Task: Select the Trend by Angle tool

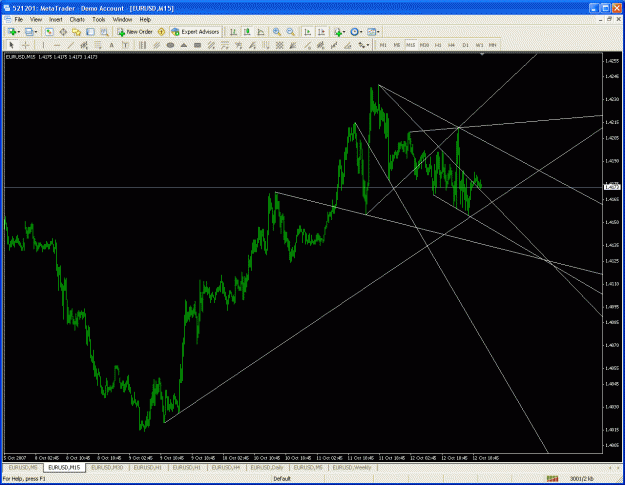Action: (84, 45)
